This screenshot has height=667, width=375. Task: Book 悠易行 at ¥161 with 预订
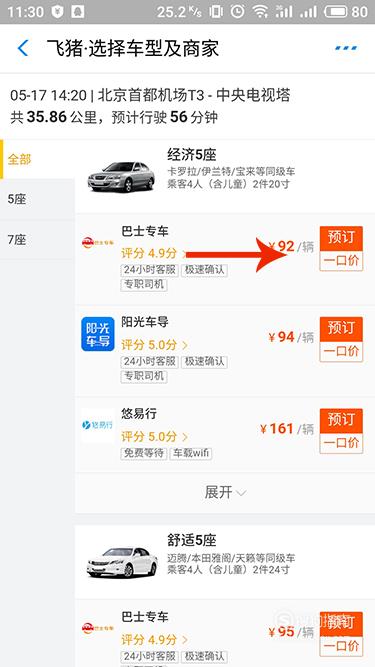(x=341, y=421)
